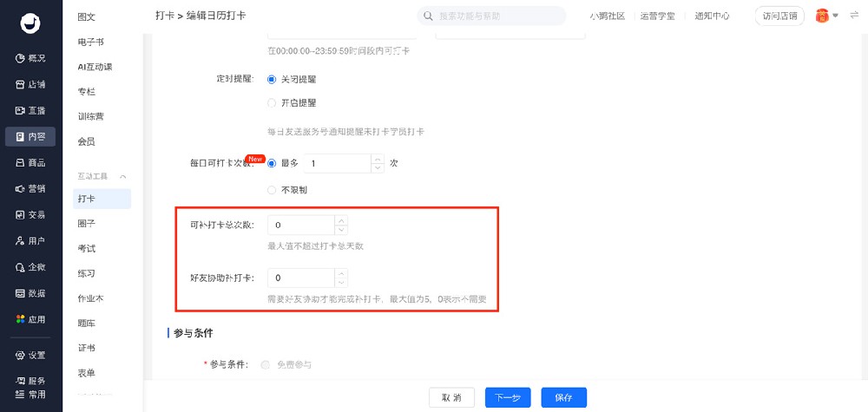Select 证书 in interactive tools
Image resolution: width=868 pixels, height=412 pixels.
[x=86, y=348]
